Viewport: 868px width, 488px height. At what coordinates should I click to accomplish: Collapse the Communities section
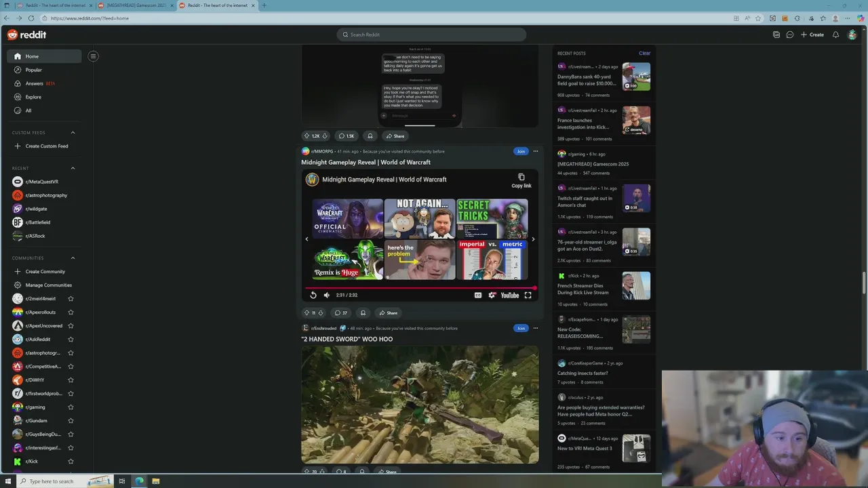coord(73,258)
